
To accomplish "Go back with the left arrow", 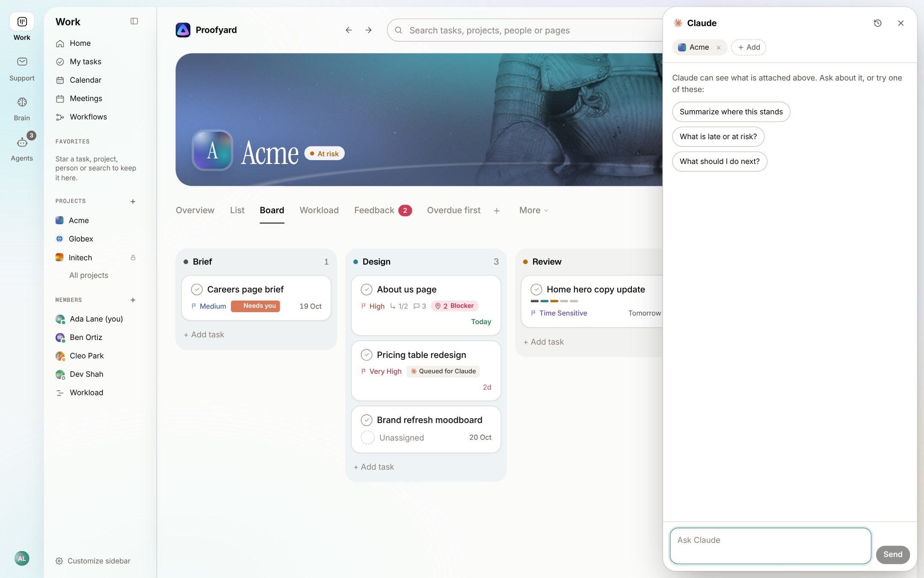I will tap(349, 30).
